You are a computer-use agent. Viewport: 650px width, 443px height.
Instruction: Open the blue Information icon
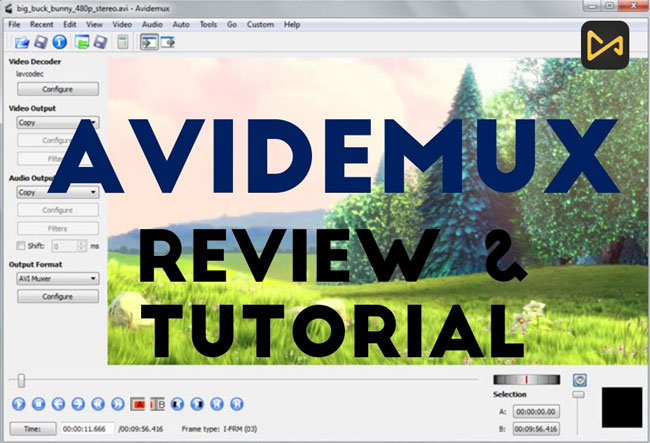coord(60,42)
